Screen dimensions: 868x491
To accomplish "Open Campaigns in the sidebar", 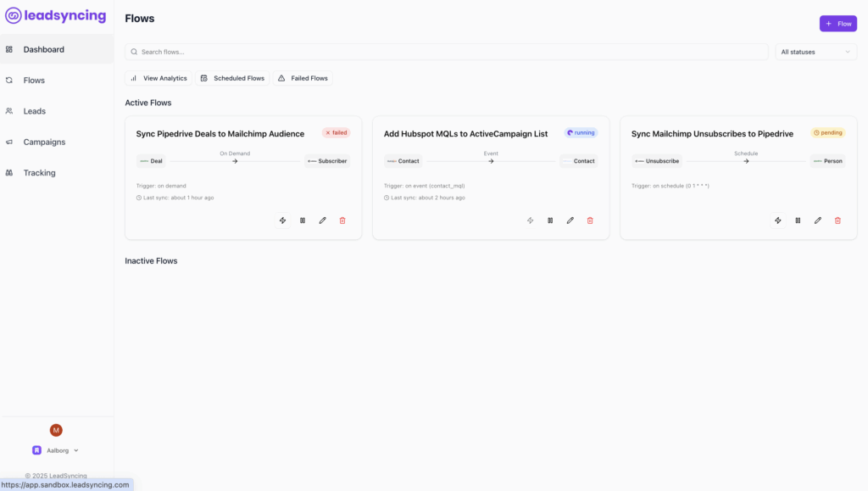I will pyautogui.click(x=57, y=142).
